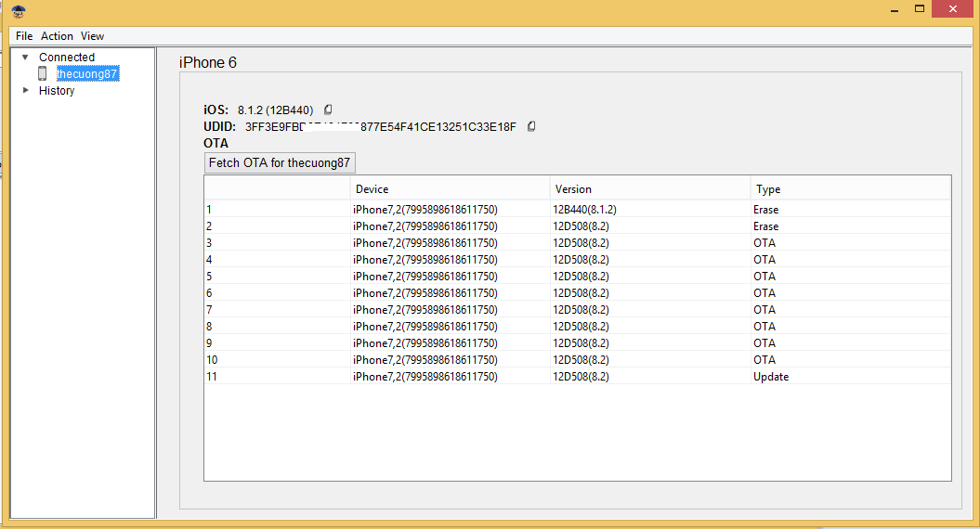Minimize the application window
The height and width of the screenshot is (529, 980).
(x=895, y=9)
